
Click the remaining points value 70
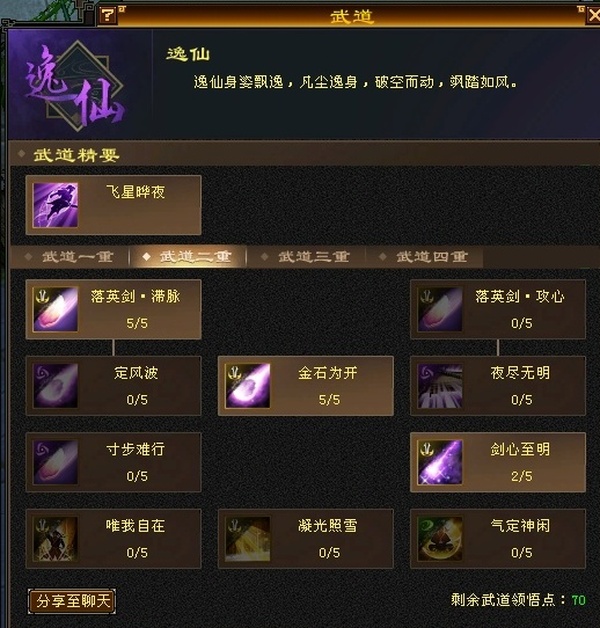(x=578, y=600)
